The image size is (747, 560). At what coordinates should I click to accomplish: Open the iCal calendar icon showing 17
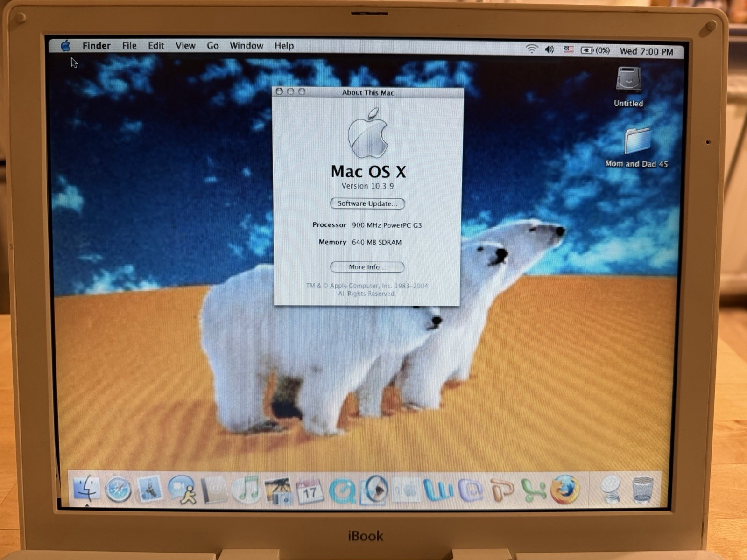coord(310,491)
